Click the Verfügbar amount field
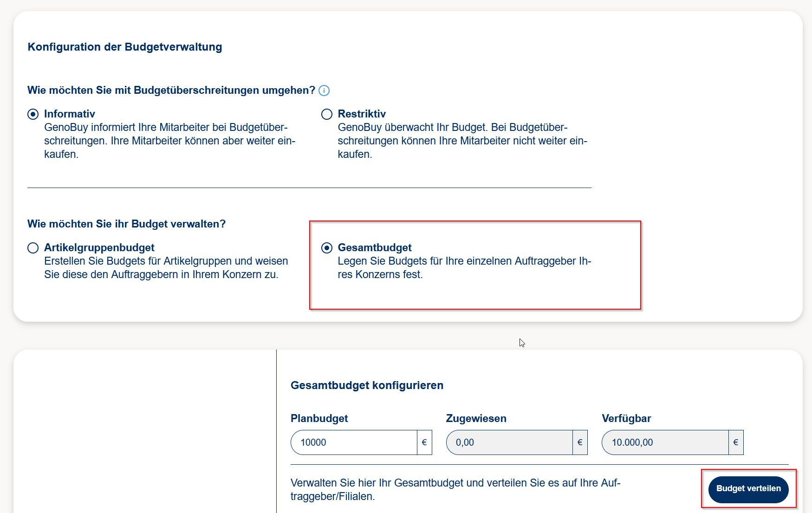The width and height of the screenshot is (812, 513). click(665, 442)
